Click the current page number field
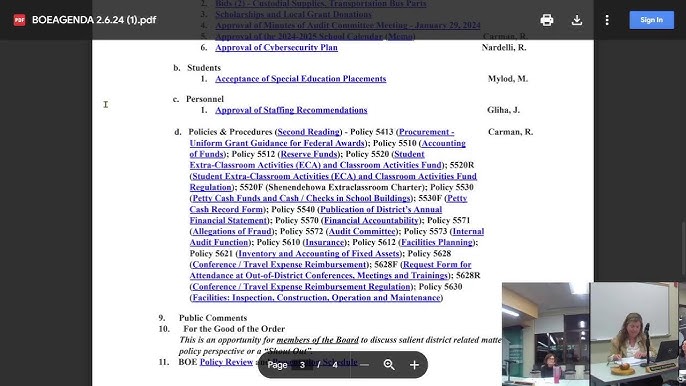This screenshot has height=386, width=686. coord(302,365)
